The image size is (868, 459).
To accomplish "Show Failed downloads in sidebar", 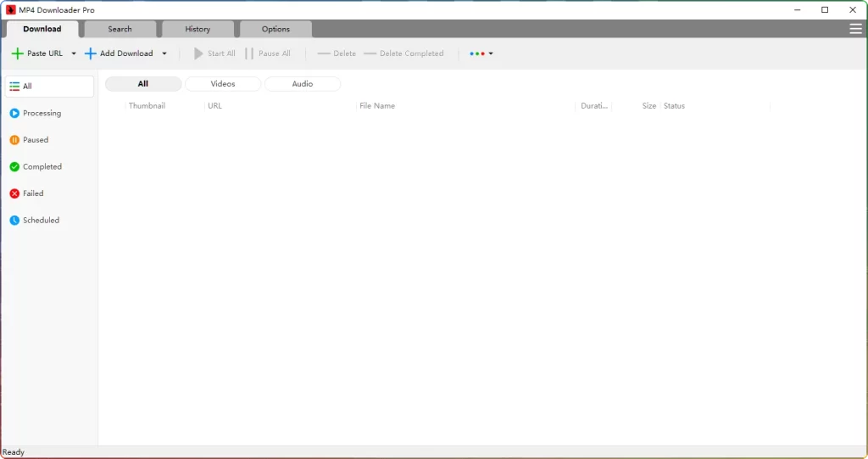I will pos(50,193).
